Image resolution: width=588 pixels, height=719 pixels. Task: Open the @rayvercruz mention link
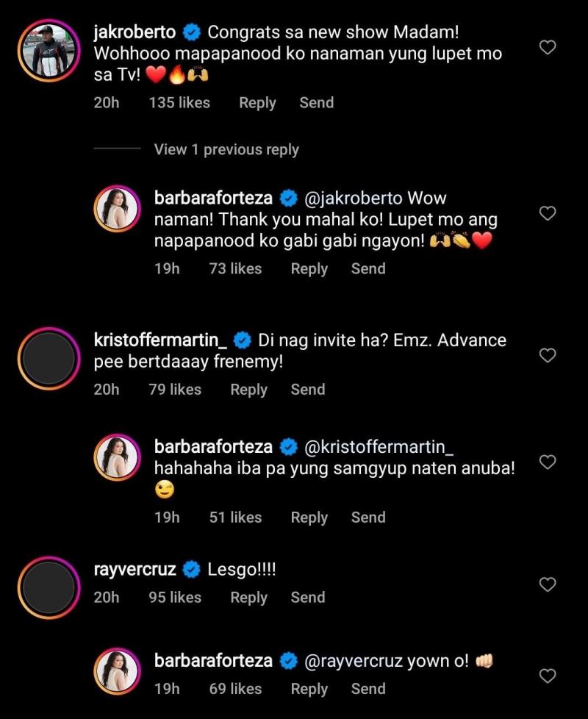(x=353, y=661)
